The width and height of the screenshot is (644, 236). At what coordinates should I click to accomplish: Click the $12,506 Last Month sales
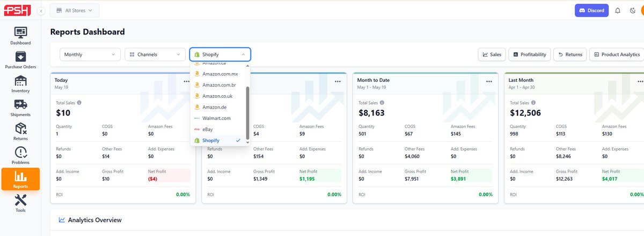[525, 113]
